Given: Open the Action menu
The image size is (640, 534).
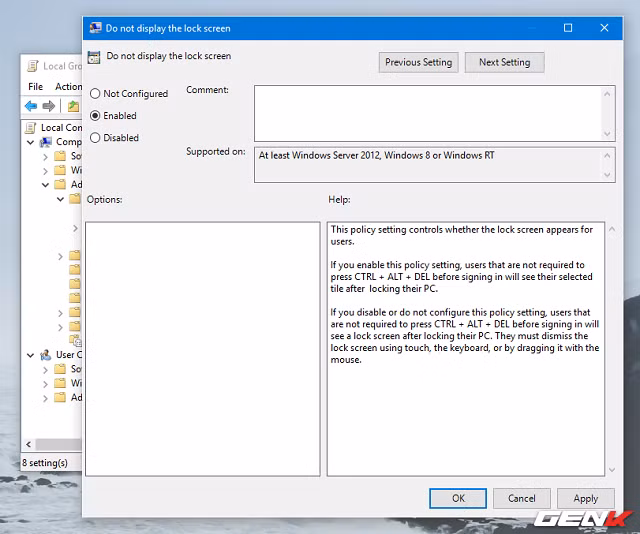Looking at the screenshot, I should pyautogui.click(x=68, y=87).
